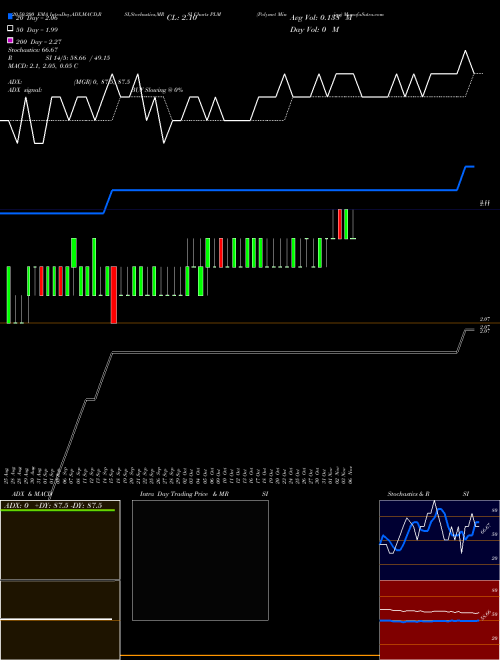This screenshot has height=660, width=500.
Task: Click the 'ADX: 0 +DY: 87.5 -DY: 87.5' header
Action: coord(53,506)
